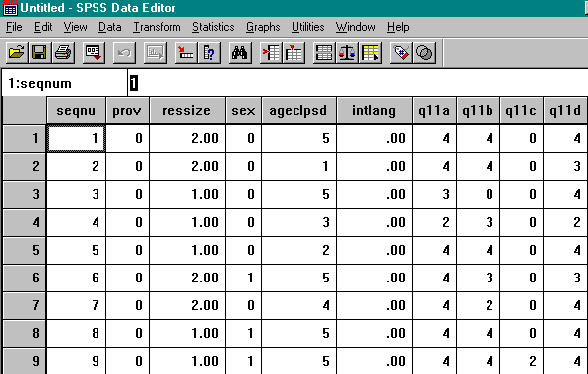This screenshot has width=588, height=374.
Task: Select the ressize column header
Action: point(187,111)
